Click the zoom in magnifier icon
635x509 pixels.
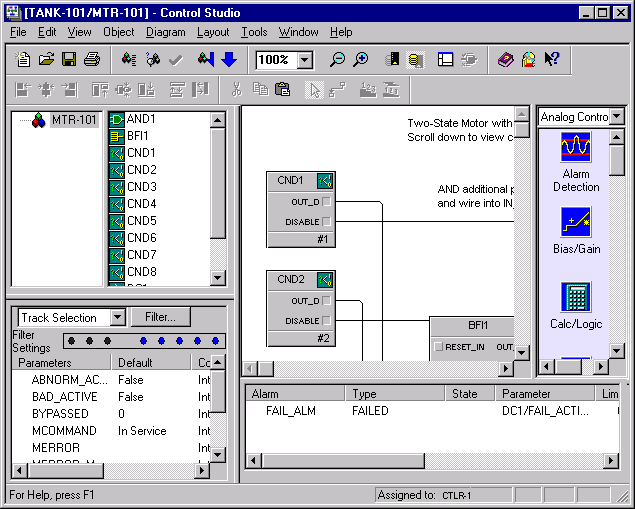(x=360, y=60)
